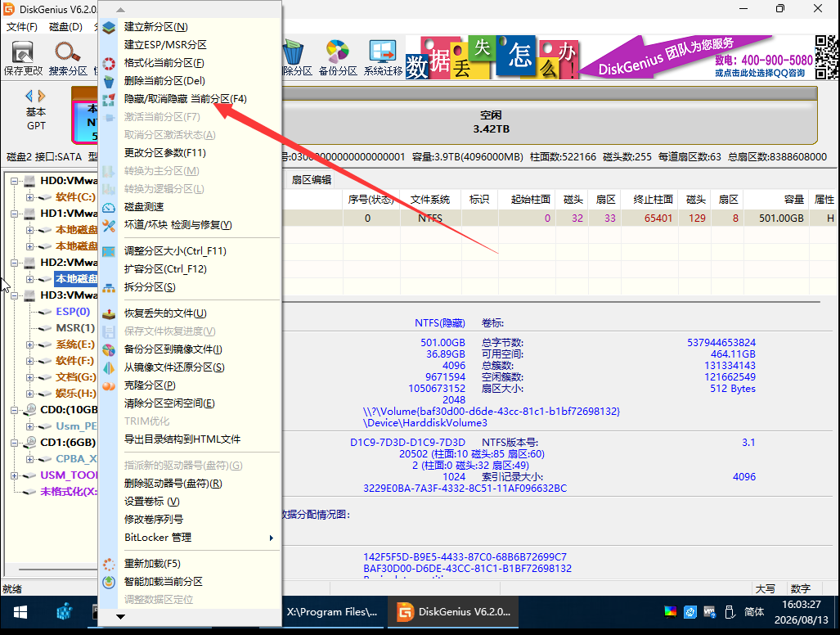This screenshot has width=840, height=635.
Task: Choose 更改分区参数(F11) menu entry
Action: pyautogui.click(x=165, y=153)
